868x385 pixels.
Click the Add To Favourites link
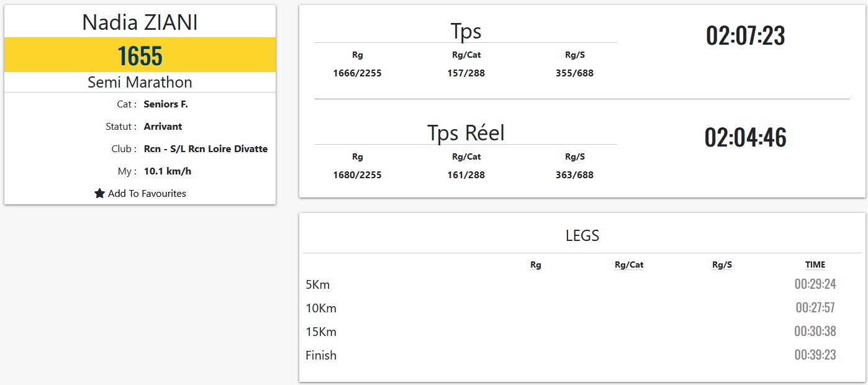(147, 194)
